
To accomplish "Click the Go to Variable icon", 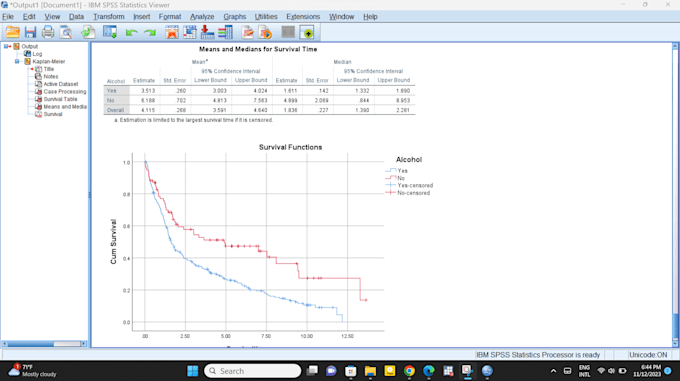I will pos(207,32).
